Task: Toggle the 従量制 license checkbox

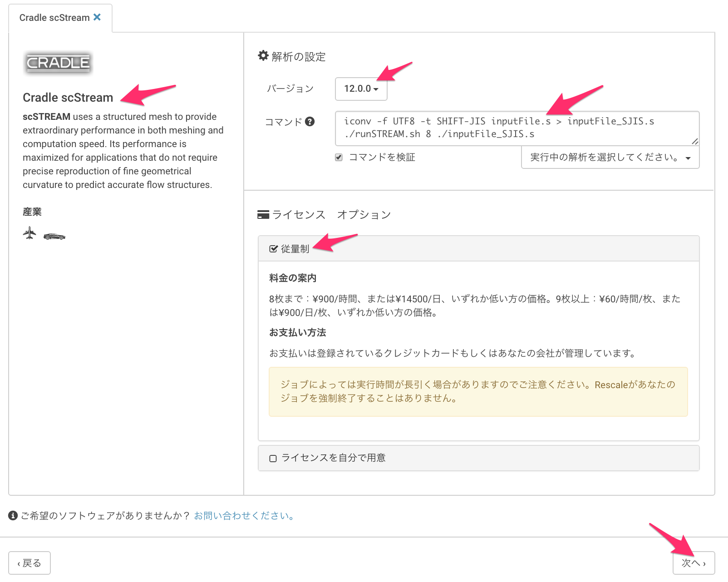Action: pyautogui.click(x=273, y=249)
